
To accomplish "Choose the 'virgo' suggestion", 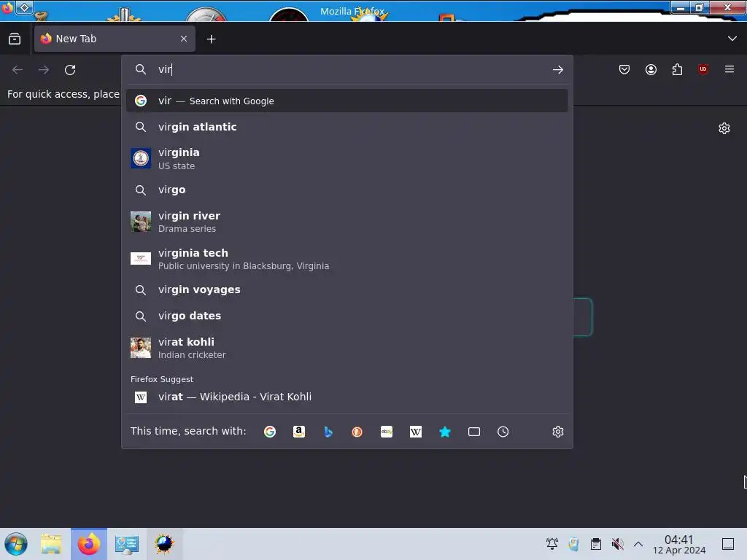I will pyautogui.click(x=347, y=190).
